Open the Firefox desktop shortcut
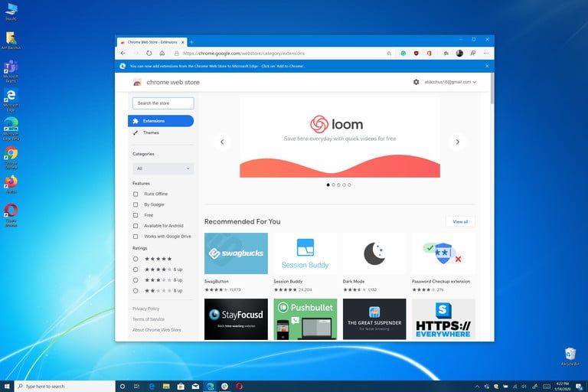The image size is (588, 392). click(x=11, y=185)
